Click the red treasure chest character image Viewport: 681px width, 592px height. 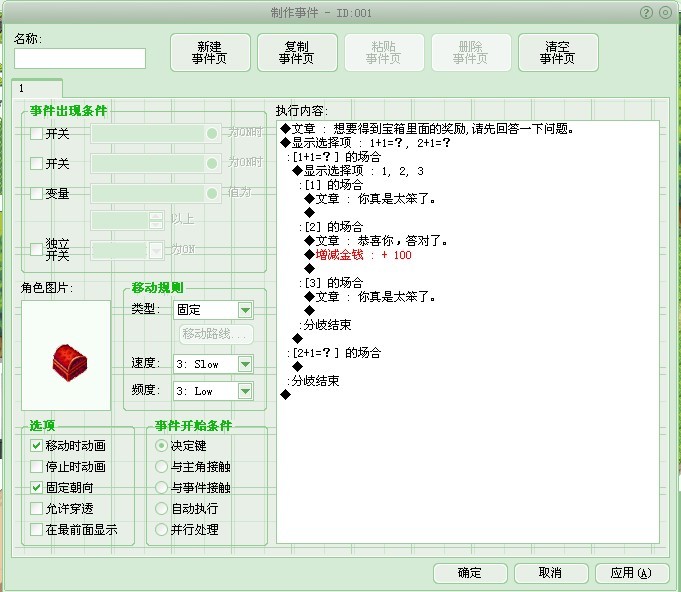69,363
